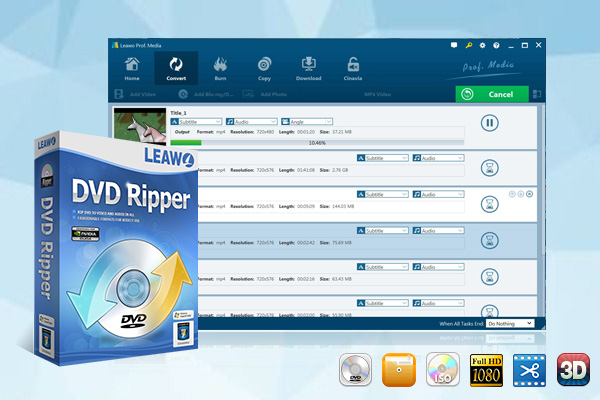Open Subtitle dropdown in the 75.69 MB row
Screen dimensions: 600x400
click(383, 231)
